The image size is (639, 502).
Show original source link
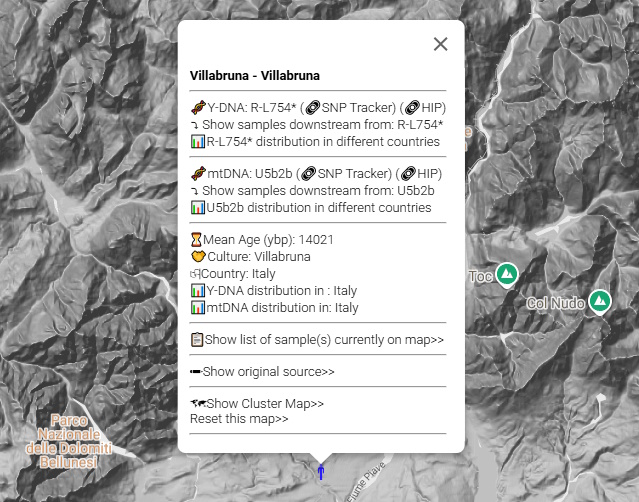268,371
